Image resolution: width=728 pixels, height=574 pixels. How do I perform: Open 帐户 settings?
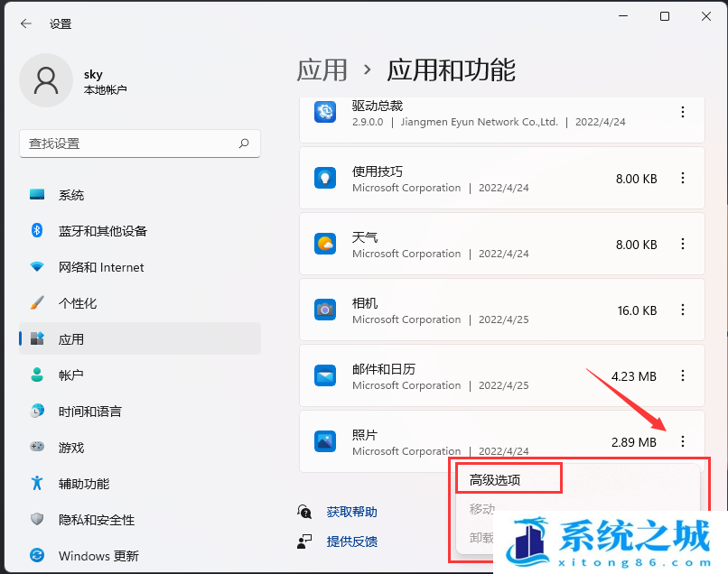140,375
